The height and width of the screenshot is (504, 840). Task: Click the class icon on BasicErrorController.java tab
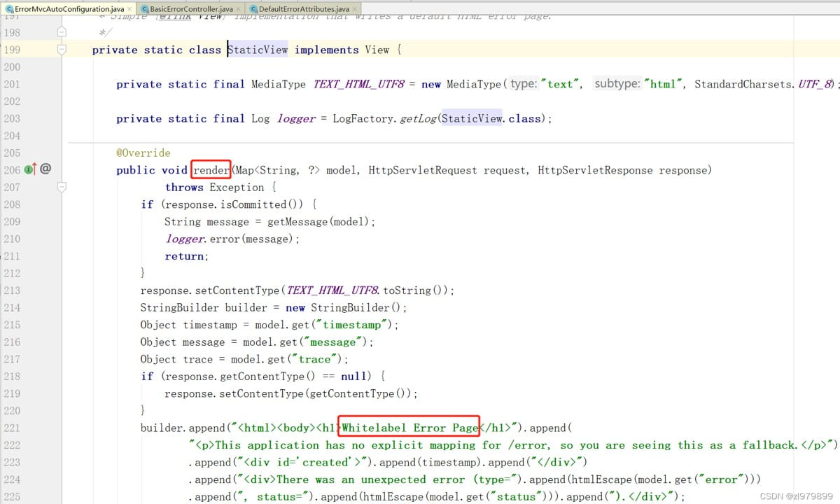[144, 8]
